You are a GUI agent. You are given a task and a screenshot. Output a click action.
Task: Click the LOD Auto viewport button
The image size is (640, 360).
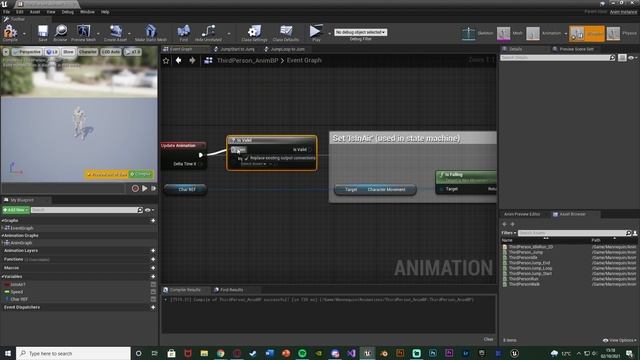[x=111, y=52]
